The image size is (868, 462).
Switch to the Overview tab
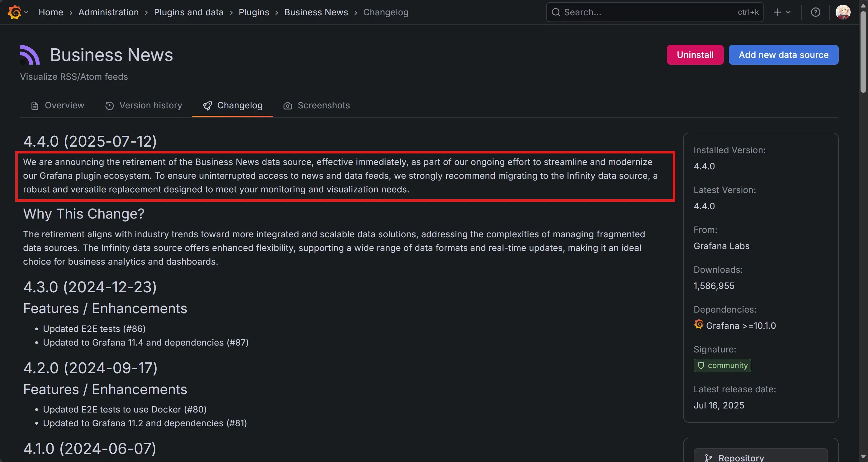[57, 106]
